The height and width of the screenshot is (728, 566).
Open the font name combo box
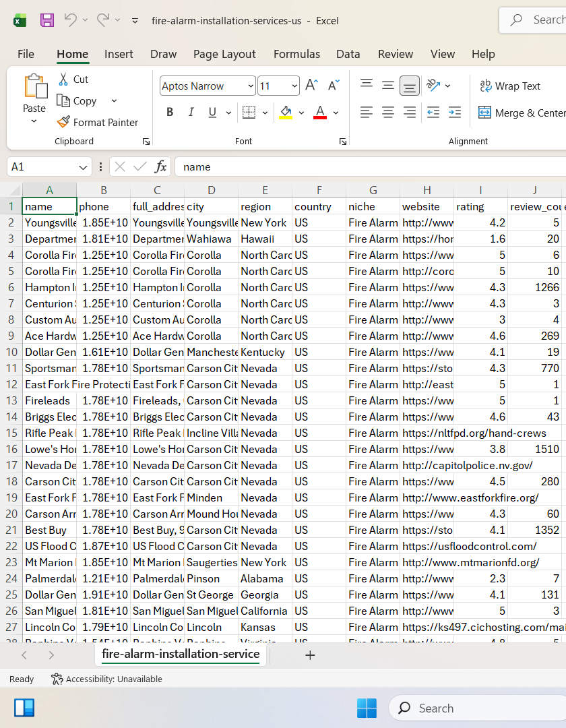[208, 86]
